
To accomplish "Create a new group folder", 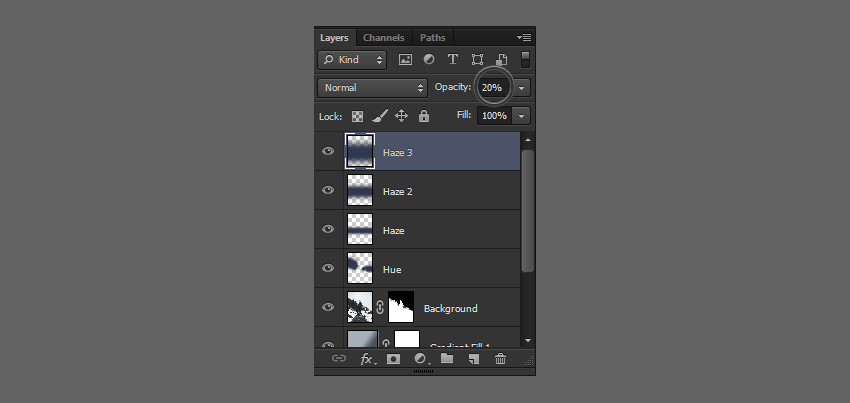I will click(x=447, y=359).
